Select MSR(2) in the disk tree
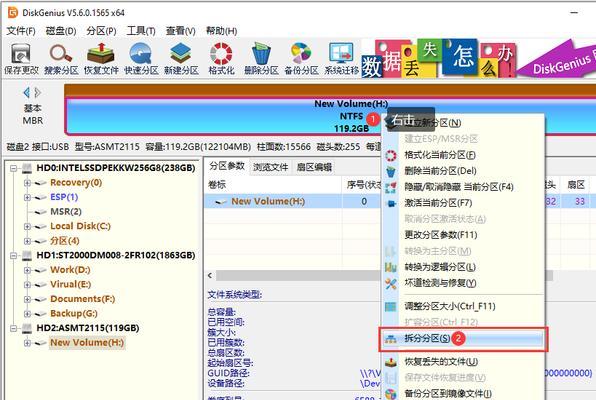Screen dimensions: 596x400 66,212
